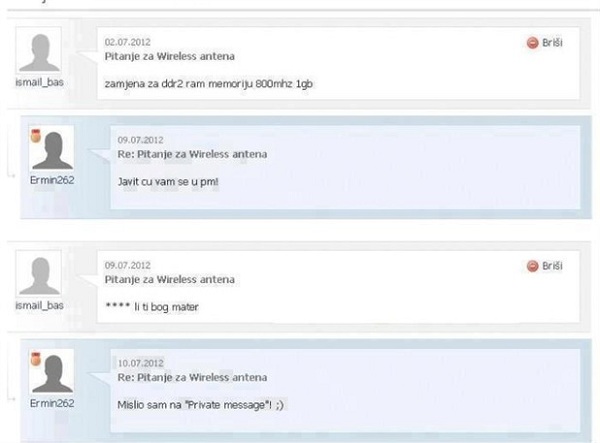Open ismail_bas avatar in first question

tap(39, 51)
